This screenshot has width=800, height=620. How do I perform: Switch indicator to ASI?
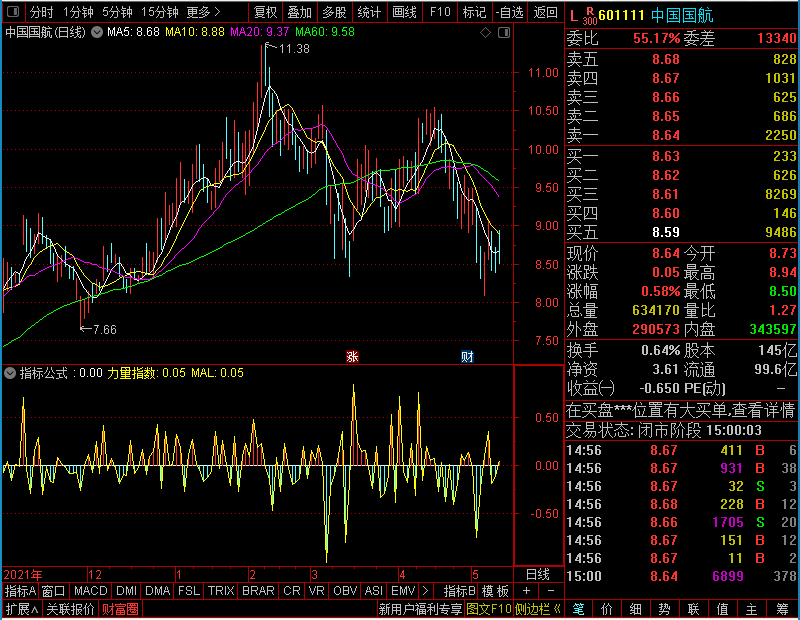(x=374, y=591)
